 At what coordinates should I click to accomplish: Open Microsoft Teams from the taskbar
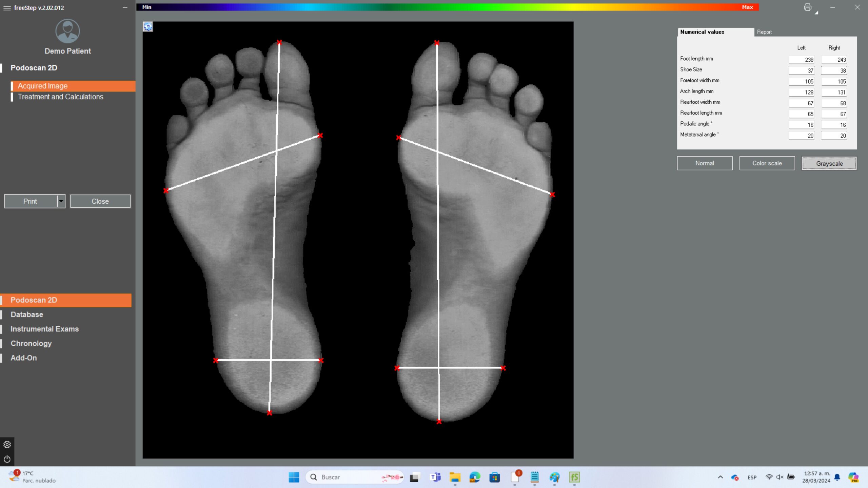(x=435, y=477)
